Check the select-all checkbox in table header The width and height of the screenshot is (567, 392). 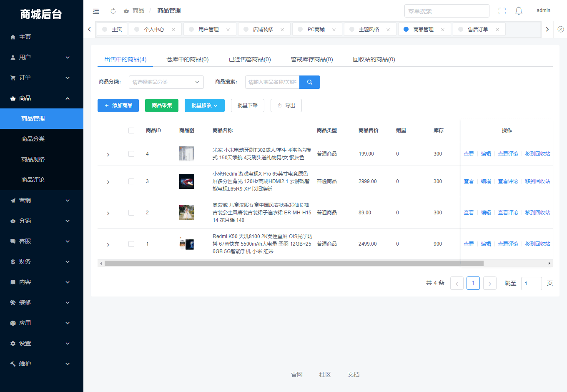click(131, 130)
